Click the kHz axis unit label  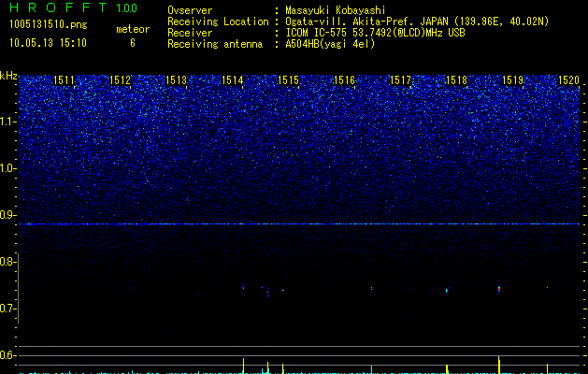point(8,76)
